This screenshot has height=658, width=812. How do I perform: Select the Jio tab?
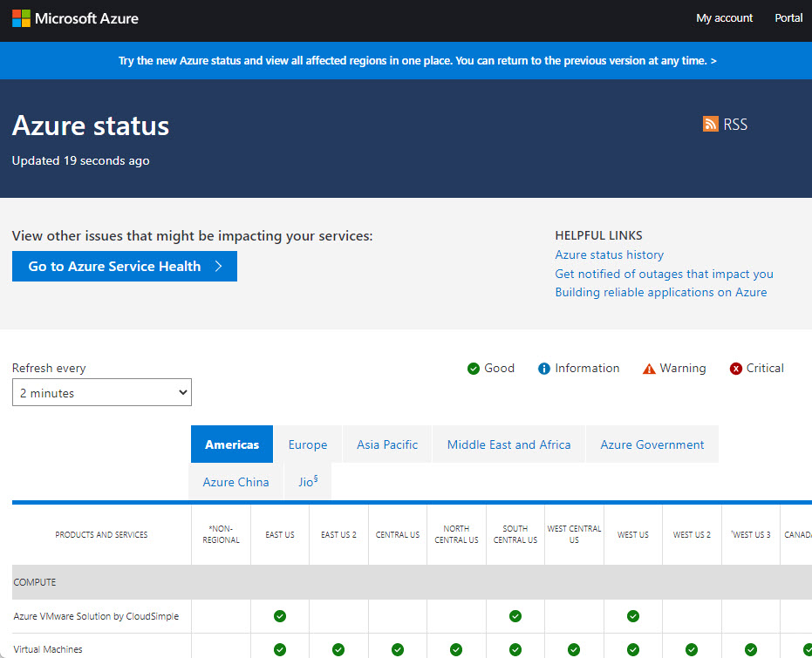pyautogui.click(x=308, y=482)
